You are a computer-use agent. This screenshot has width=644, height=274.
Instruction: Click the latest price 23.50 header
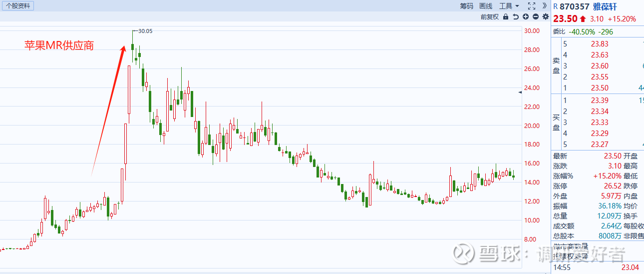[x=565, y=19]
